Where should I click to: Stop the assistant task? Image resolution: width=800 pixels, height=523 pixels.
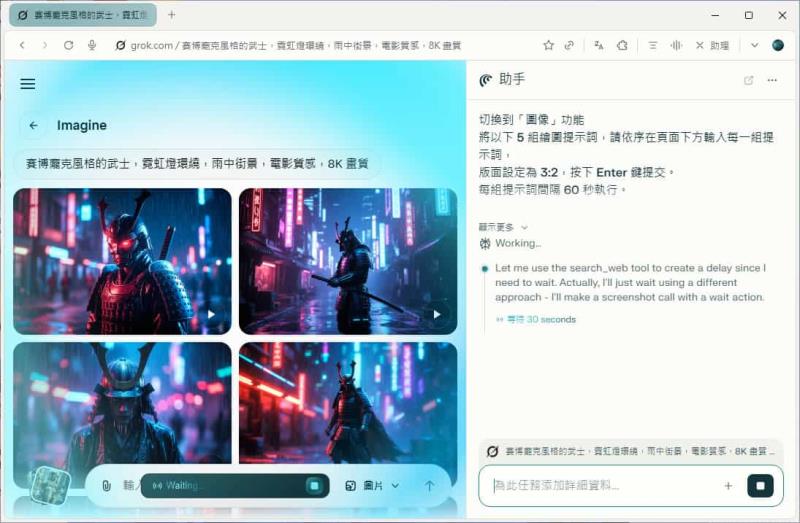coord(760,486)
